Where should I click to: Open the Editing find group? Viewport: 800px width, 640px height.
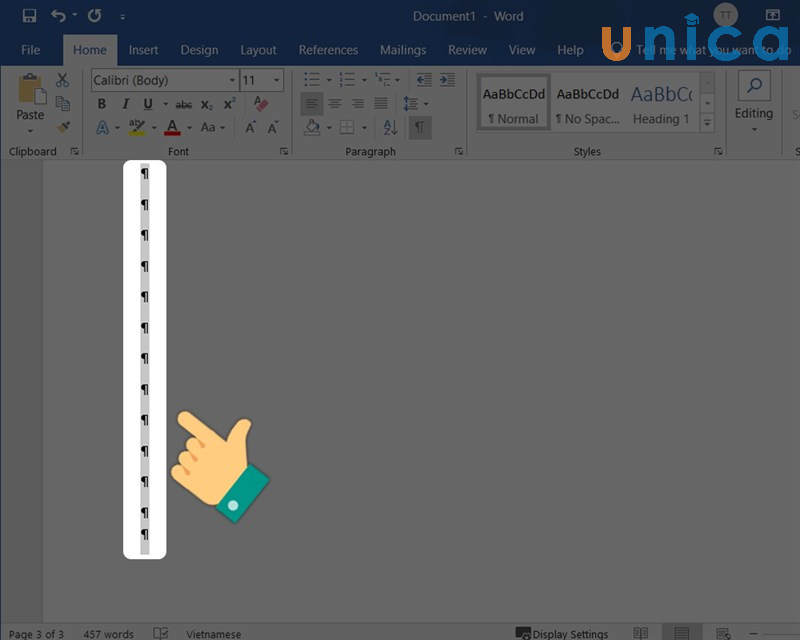754,103
